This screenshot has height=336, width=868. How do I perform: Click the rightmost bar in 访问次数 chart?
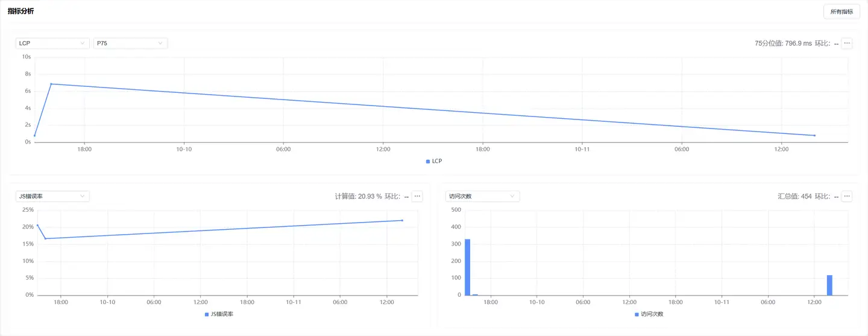coord(829,285)
